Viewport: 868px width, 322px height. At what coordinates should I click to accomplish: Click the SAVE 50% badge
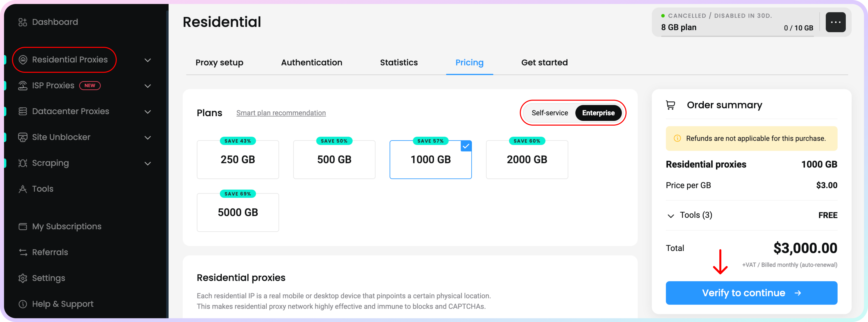coord(334,141)
